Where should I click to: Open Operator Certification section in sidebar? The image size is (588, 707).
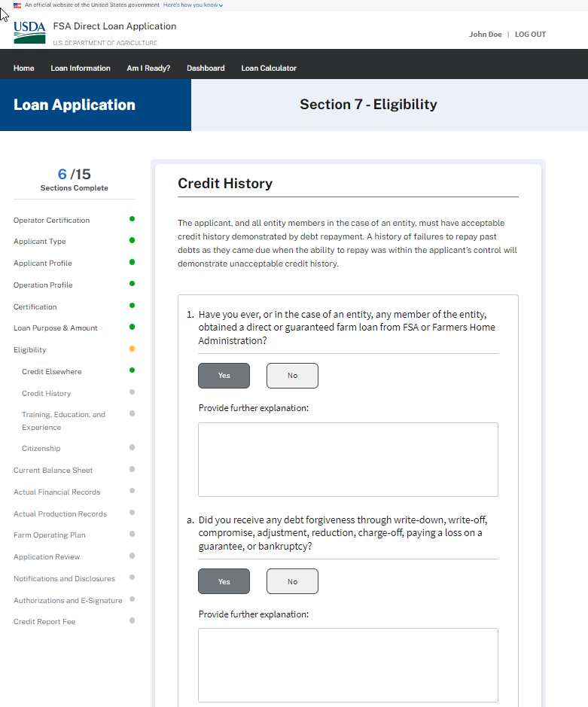point(51,220)
